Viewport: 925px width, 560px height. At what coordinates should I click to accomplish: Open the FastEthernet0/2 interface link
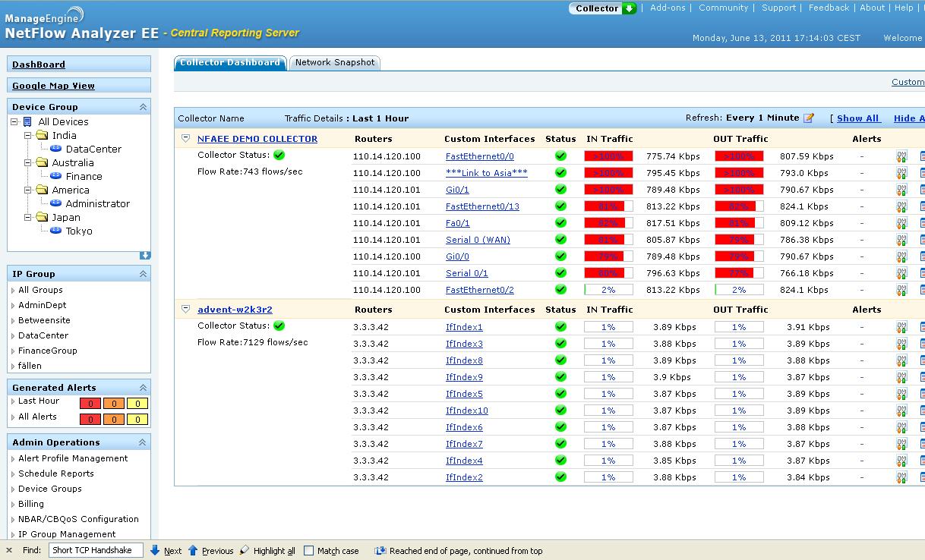pos(480,290)
